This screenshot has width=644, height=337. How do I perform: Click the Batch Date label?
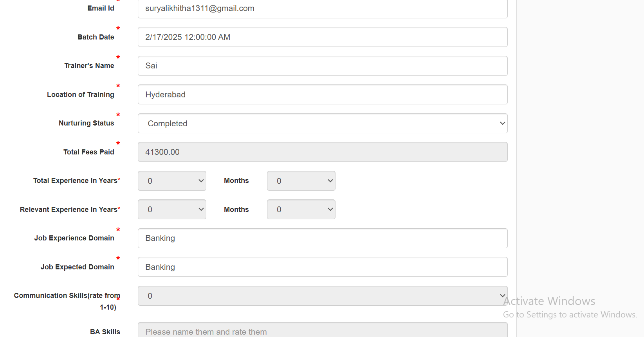click(96, 37)
